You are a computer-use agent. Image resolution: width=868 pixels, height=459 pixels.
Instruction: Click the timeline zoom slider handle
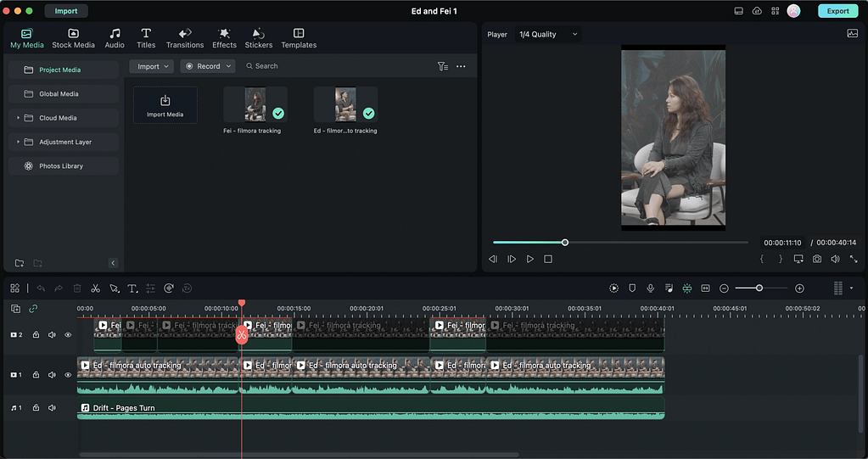759,288
